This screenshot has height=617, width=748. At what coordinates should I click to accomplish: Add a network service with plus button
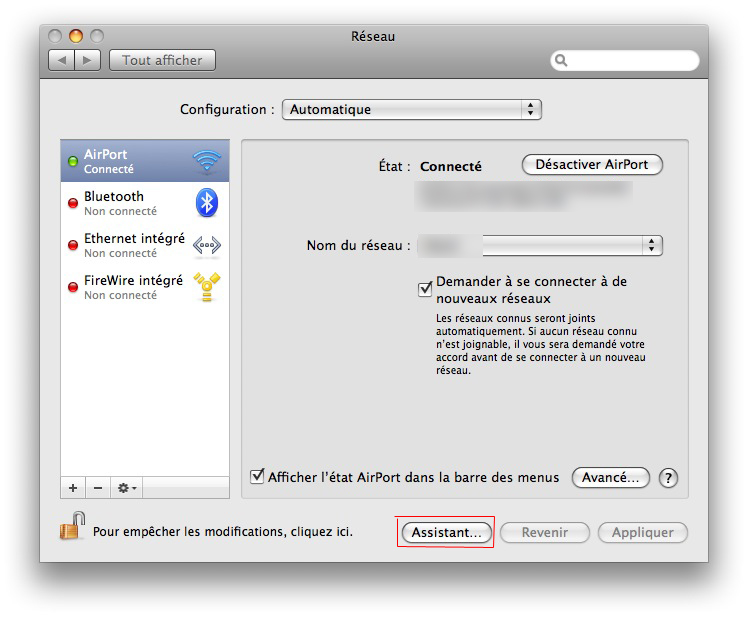coord(73,488)
